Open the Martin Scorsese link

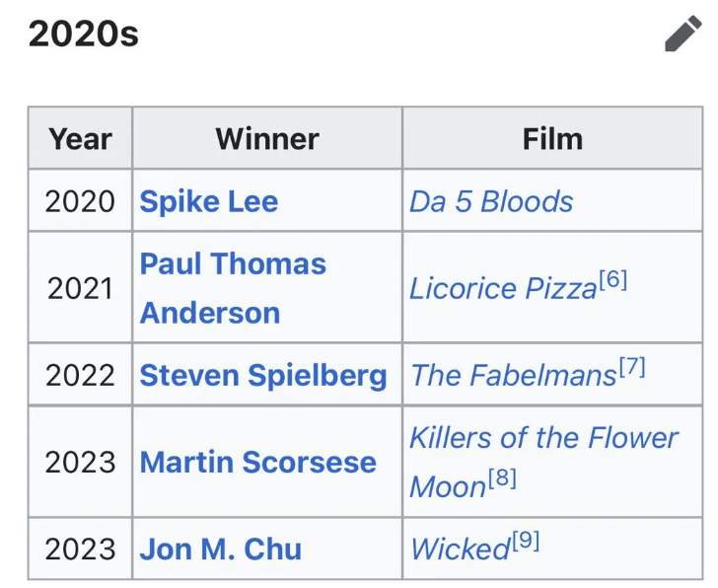(x=257, y=462)
